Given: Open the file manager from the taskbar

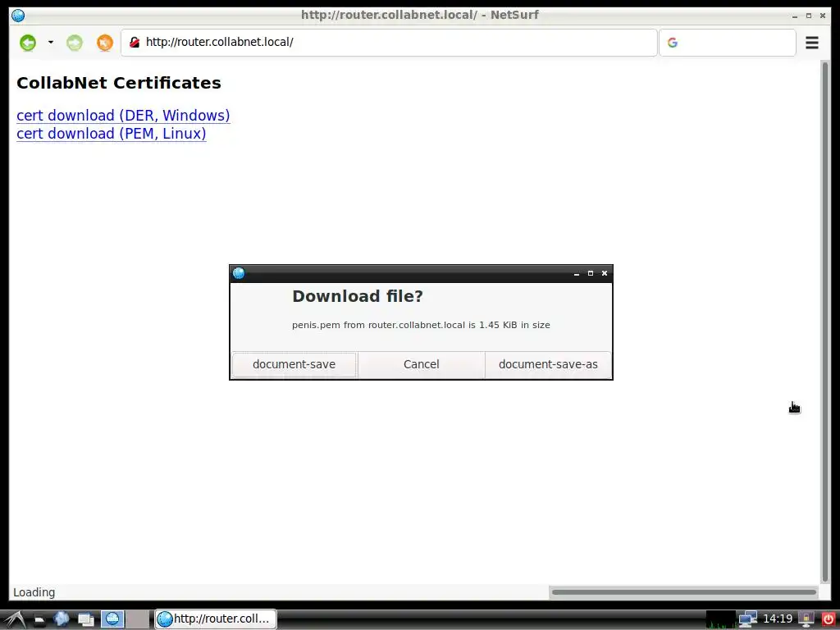Looking at the screenshot, I should point(39,620).
